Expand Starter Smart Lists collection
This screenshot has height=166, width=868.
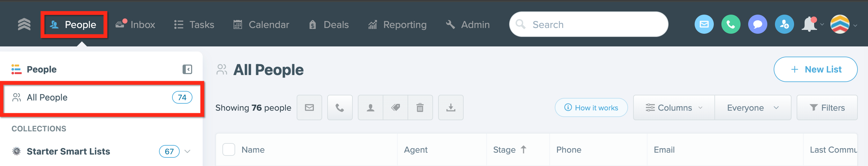[188, 152]
